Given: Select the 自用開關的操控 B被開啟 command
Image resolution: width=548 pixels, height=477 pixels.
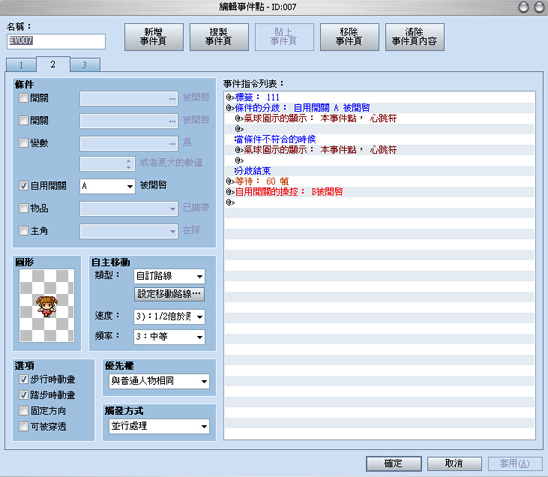Looking at the screenshot, I should click(380, 191).
